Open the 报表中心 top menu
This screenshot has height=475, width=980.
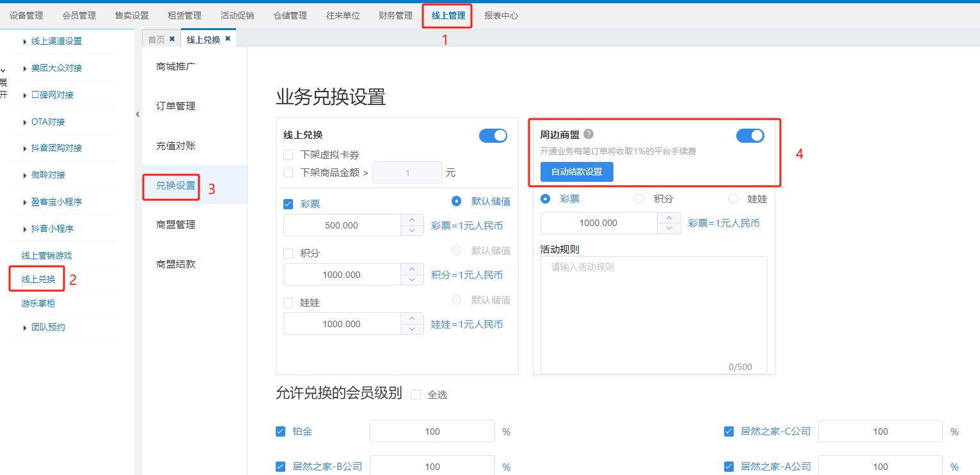coord(501,15)
